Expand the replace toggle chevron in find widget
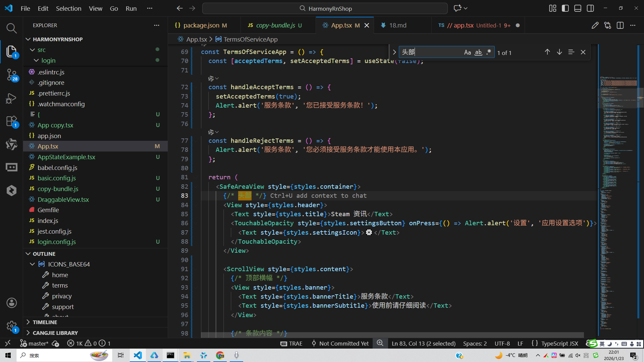The image size is (644, 362). [x=394, y=52]
